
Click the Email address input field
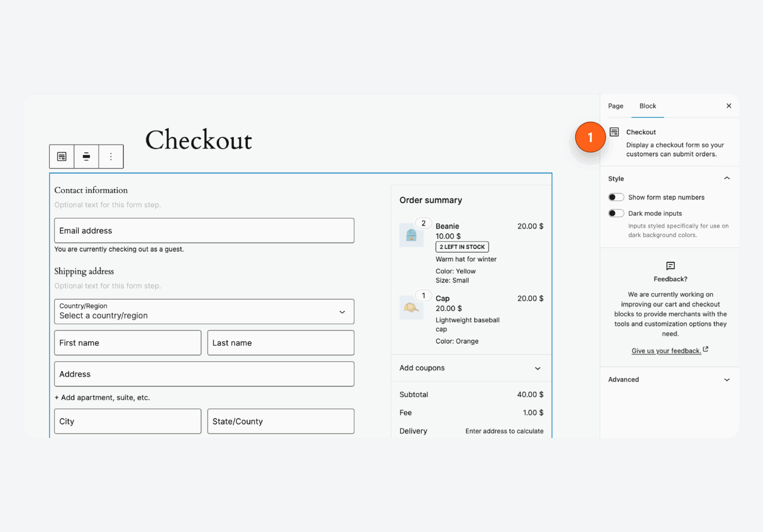coord(204,230)
